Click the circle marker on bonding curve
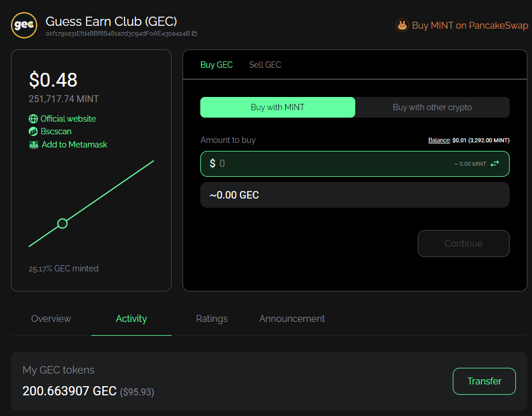The width and height of the screenshot is (532, 416). (x=63, y=223)
